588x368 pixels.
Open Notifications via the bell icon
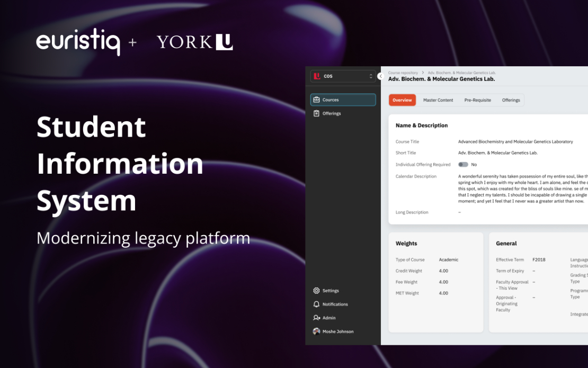[316, 304]
